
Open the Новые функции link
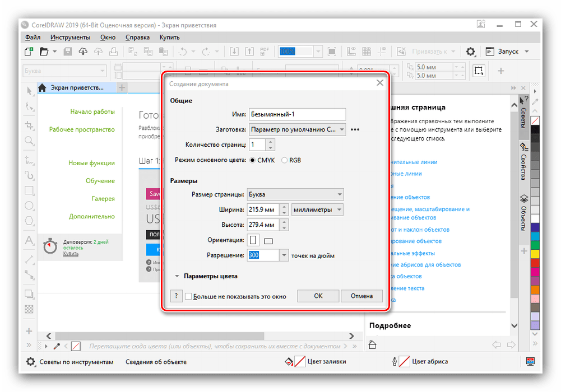(x=91, y=163)
